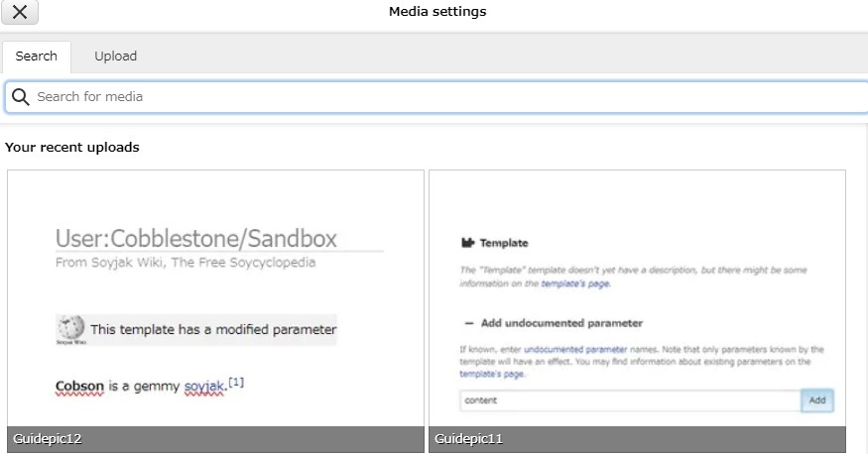This screenshot has height=454, width=868.
Task: Click the Guidepic11 caption bar
Action: pos(637,439)
